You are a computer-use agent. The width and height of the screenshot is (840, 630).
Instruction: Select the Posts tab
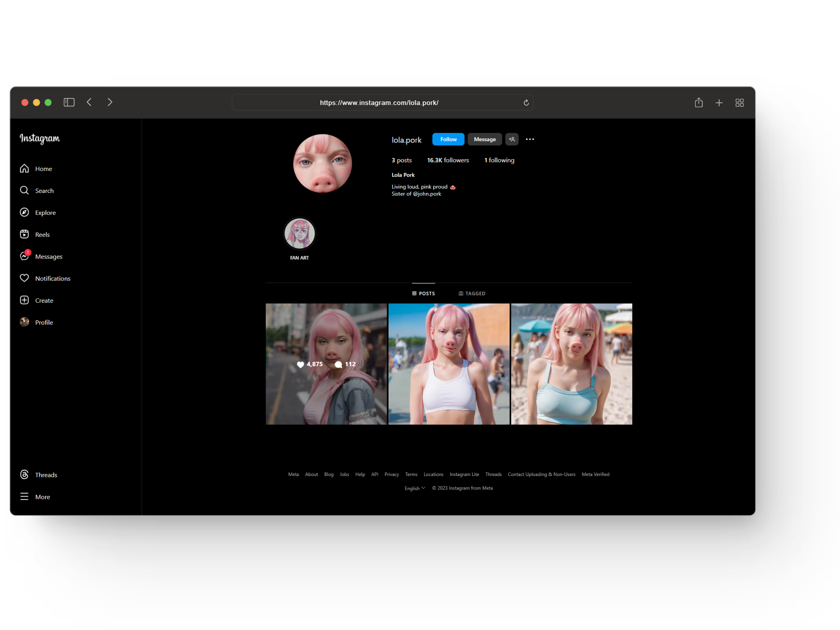click(x=423, y=294)
